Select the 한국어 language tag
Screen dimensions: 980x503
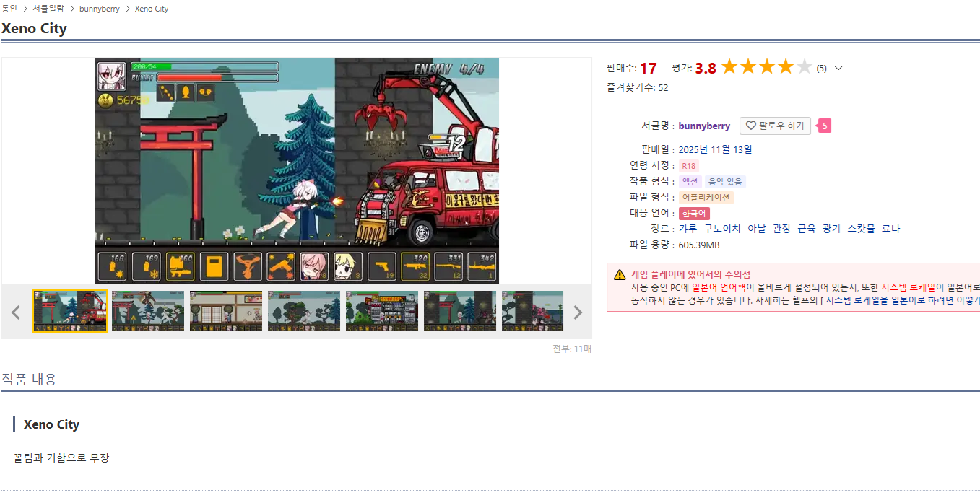pyautogui.click(x=694, y=214)
